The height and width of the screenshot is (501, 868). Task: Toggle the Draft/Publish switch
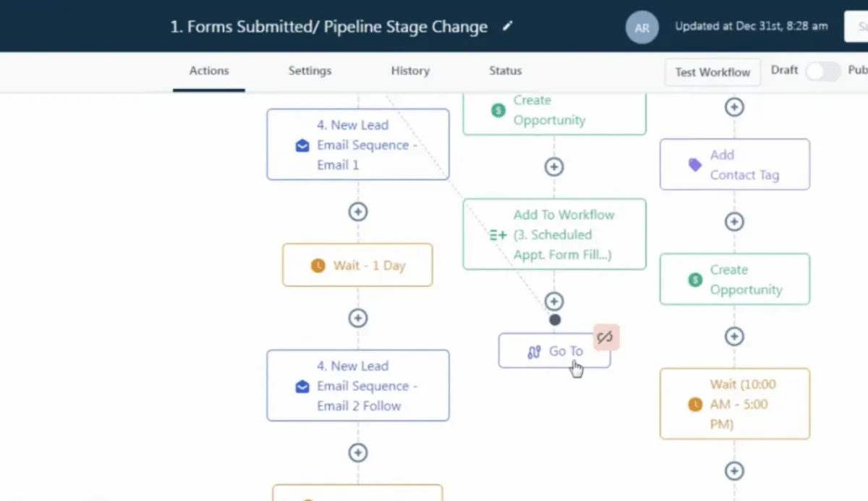(x=823, y=71)
